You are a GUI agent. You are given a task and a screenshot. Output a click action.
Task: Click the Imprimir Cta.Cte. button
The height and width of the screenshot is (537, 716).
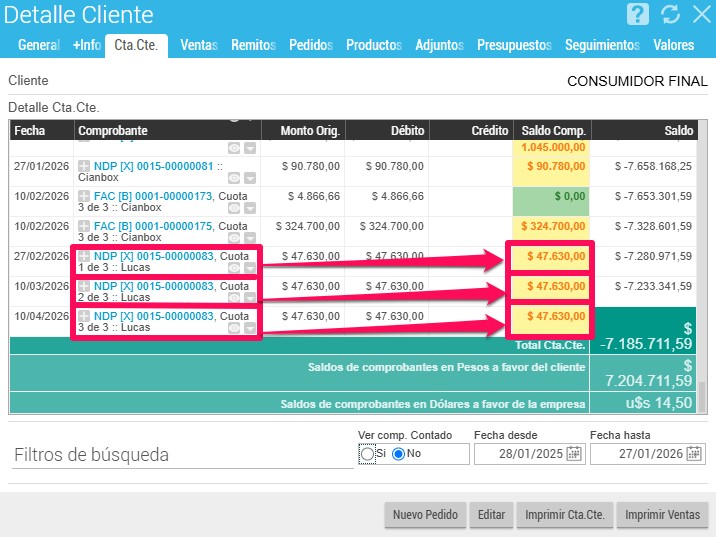point(564,515)
